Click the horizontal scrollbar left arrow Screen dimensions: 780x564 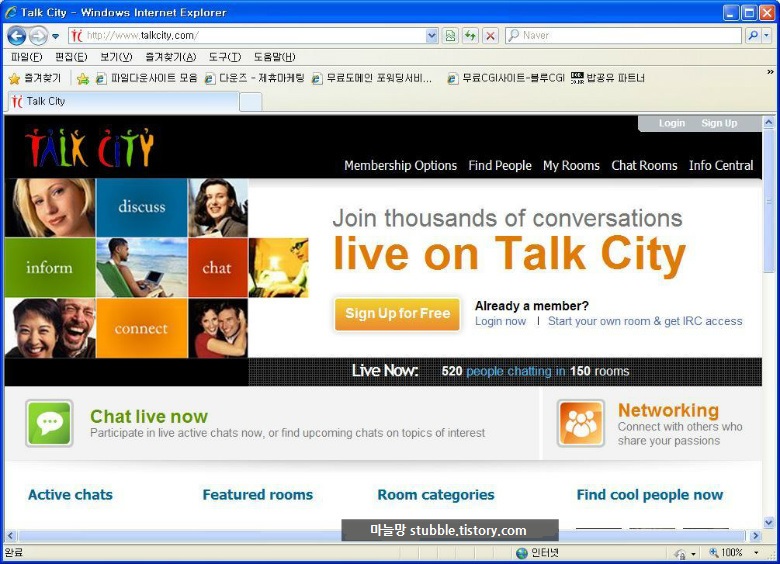click(x=11, y=536)
